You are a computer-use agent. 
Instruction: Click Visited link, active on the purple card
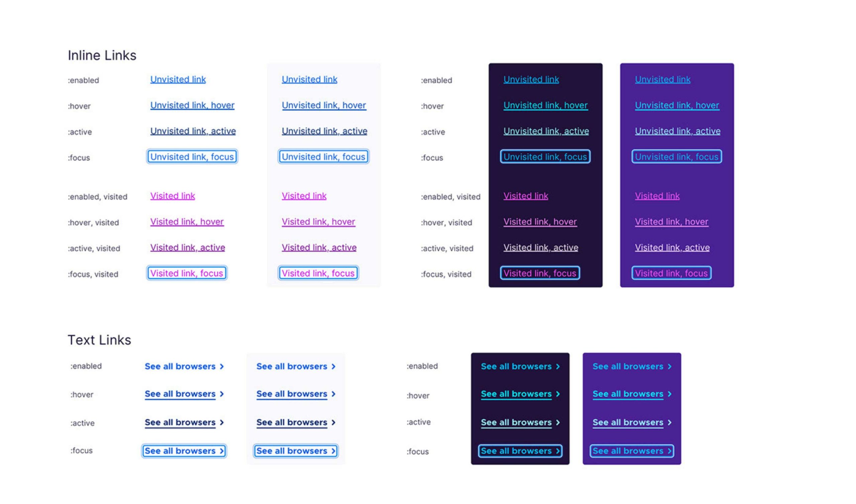click(672, 247)
